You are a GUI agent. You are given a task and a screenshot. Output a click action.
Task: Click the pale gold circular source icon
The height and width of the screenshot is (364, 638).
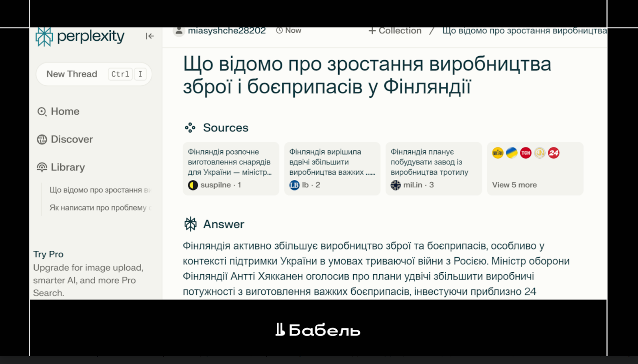click(x=540, y=153)
